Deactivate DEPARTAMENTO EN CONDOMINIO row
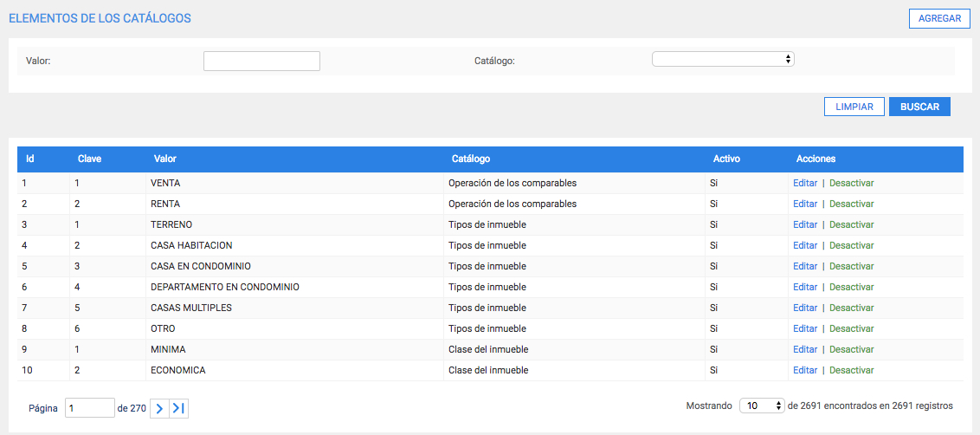980x435 pixels. tap(851, 287)
